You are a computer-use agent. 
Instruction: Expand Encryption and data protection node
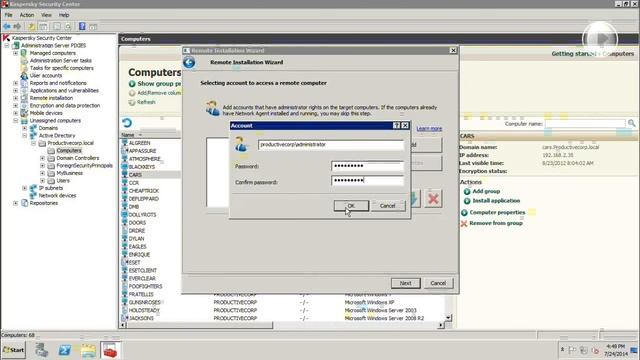pos(16,105)
